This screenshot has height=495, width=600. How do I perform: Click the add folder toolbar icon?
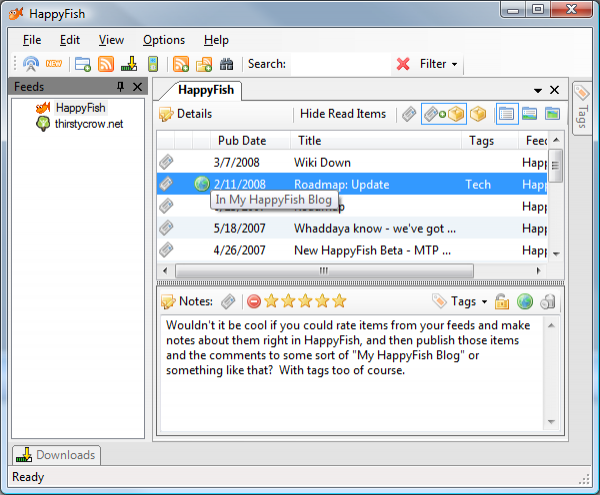coord(83,64)
